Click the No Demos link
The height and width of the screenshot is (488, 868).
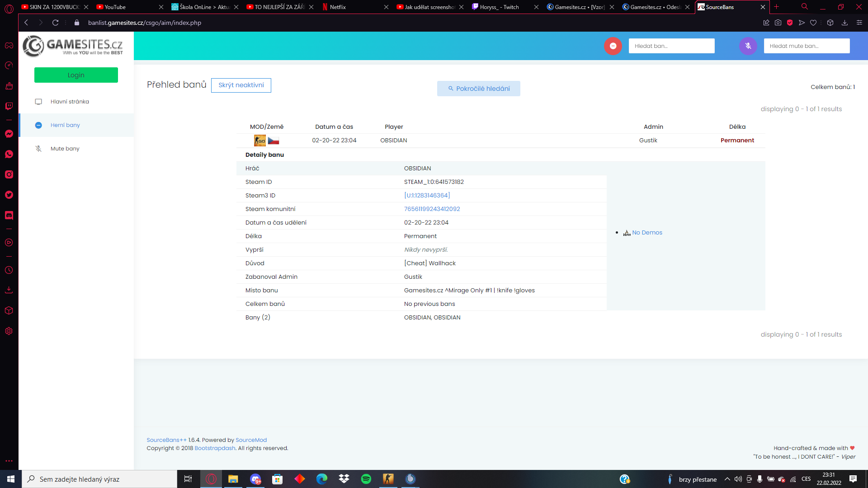(x=646, y=233)
